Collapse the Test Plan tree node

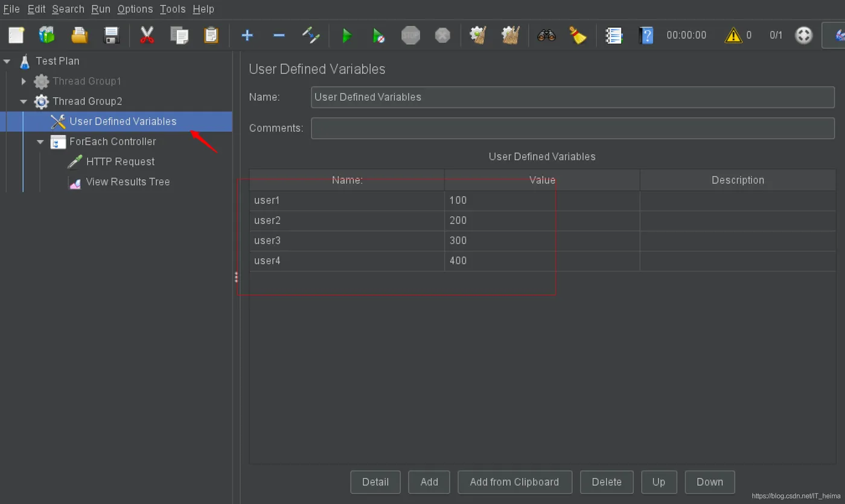click(7, 61)
